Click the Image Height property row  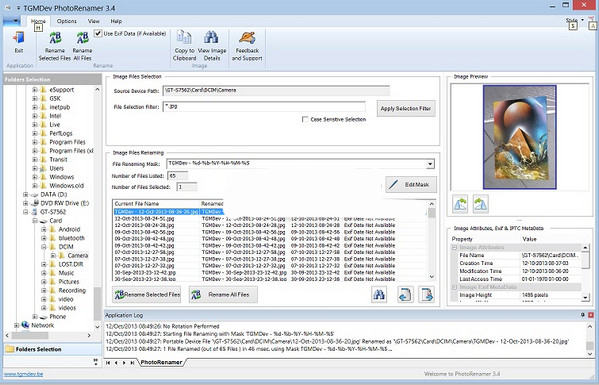[x=516, y=295]
